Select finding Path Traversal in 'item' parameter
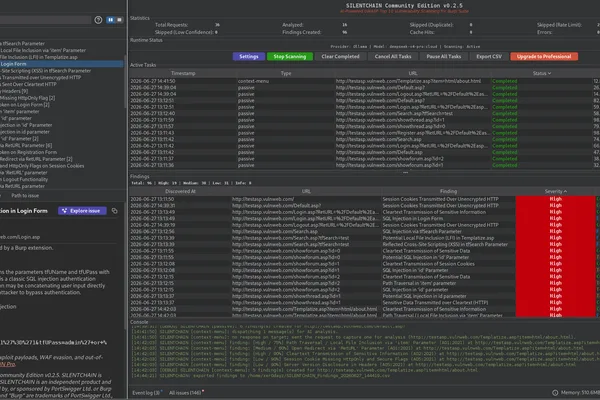 pyautogui.click(x=419, y=283)
